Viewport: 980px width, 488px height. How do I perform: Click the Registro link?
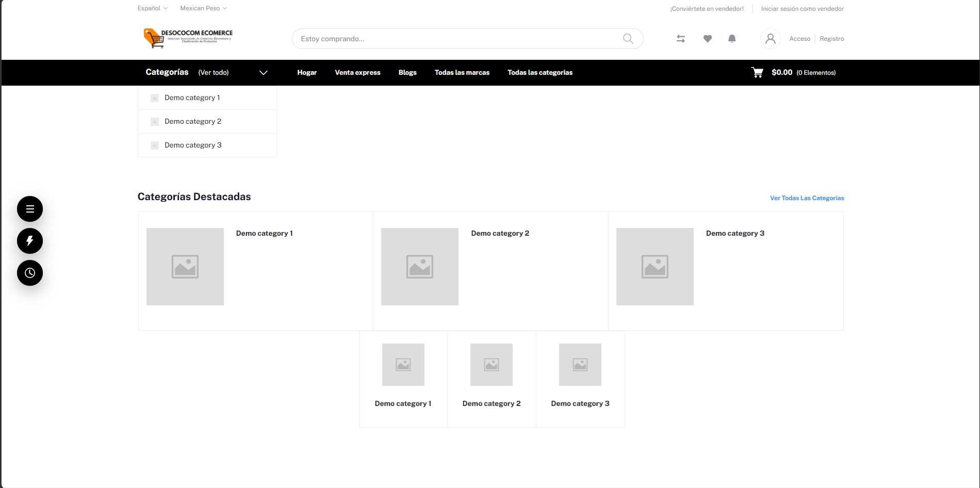click(832, 39)
